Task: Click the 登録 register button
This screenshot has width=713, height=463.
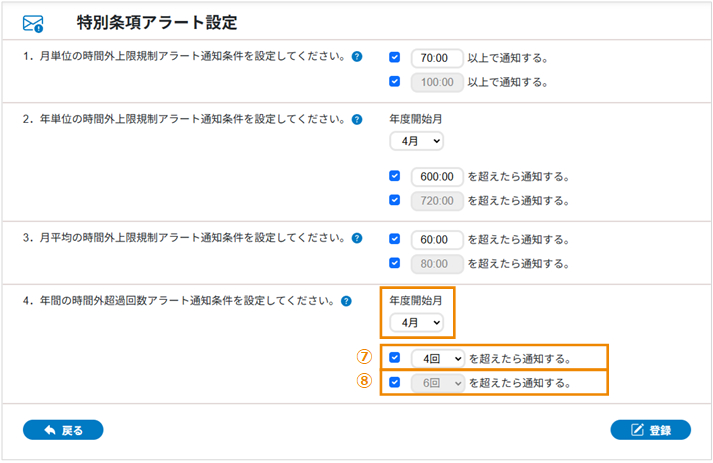Action: [x=650, y=431]
